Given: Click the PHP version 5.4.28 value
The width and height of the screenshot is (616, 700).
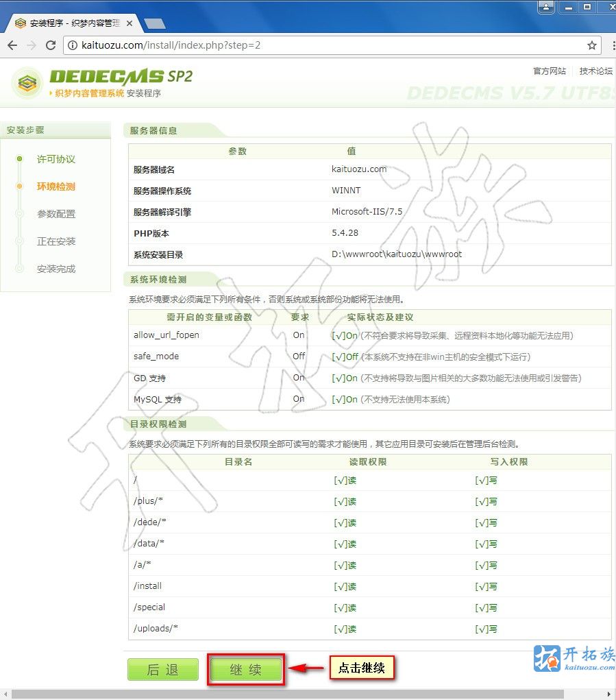Looking at the screenshot, I should click(x=345, y=232).
